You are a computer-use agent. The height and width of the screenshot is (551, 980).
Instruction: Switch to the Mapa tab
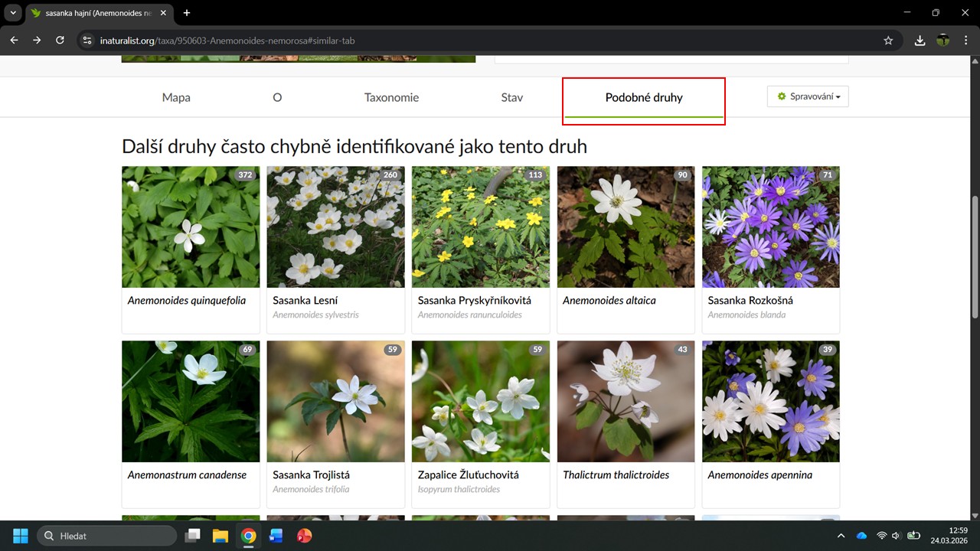(x=176, y=97)
